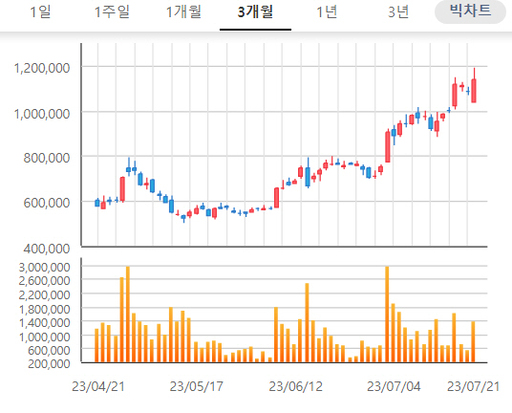Click the 23/07/04 date label
The width and height of the screenshot is (512, 413).
tap(394, 387)
